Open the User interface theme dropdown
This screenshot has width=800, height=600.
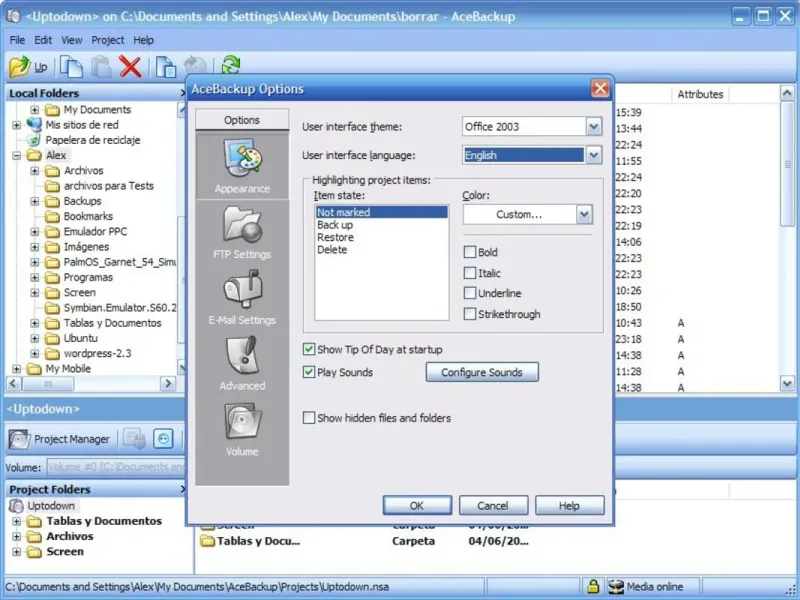click(x=593, y=127)
